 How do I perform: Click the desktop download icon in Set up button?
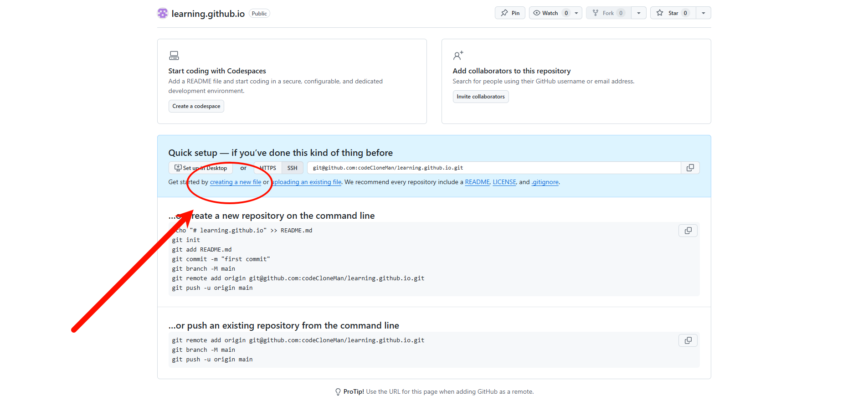[x=178, y=168]
